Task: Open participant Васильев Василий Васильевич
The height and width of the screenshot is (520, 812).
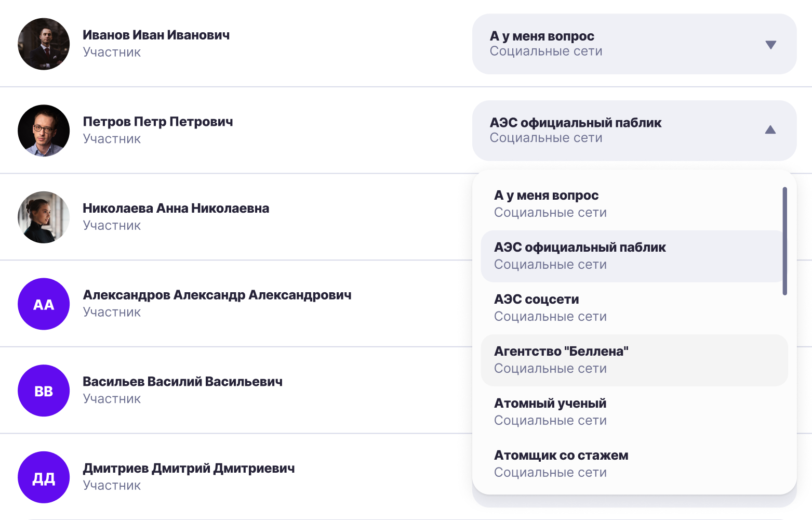Action: pos(183,382)
